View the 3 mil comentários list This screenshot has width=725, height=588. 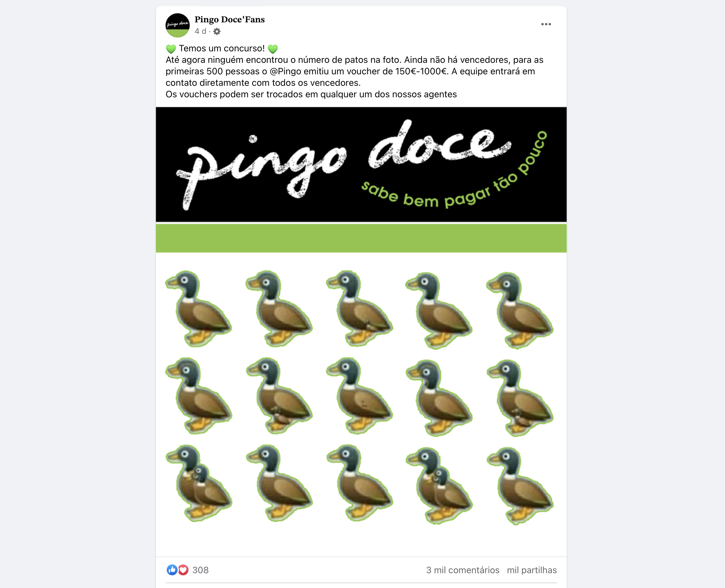462,570
